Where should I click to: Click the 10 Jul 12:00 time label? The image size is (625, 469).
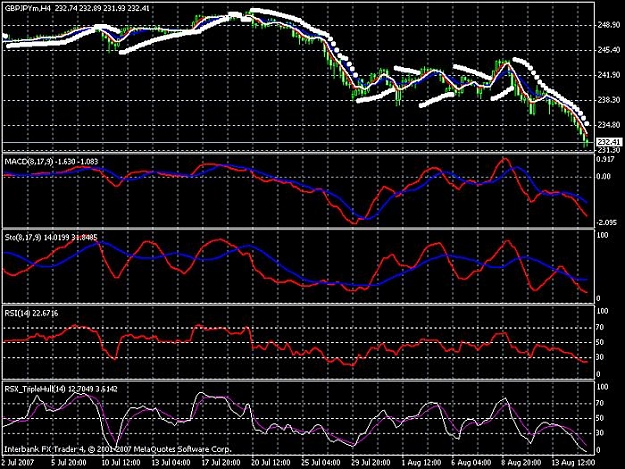[x=121, y=463]
